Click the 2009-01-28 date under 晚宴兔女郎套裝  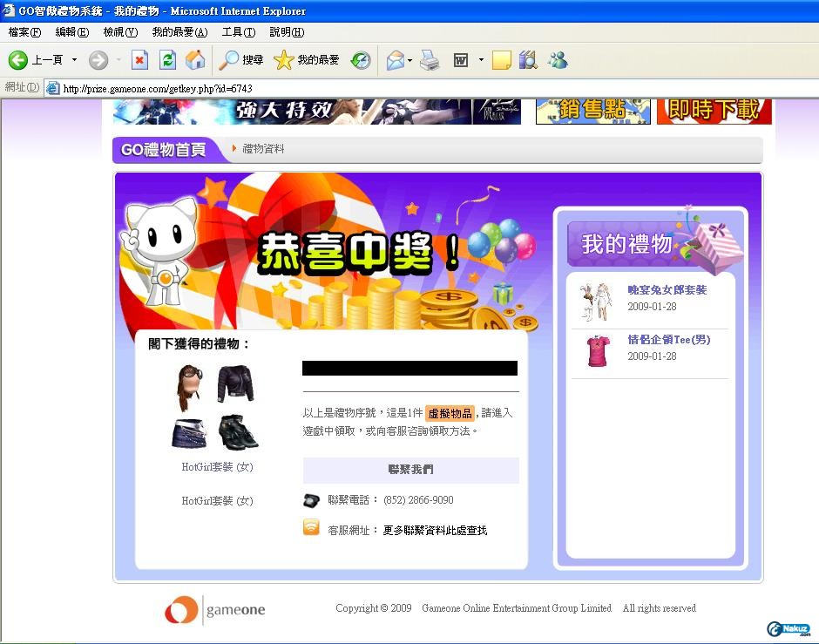point(652,307)
